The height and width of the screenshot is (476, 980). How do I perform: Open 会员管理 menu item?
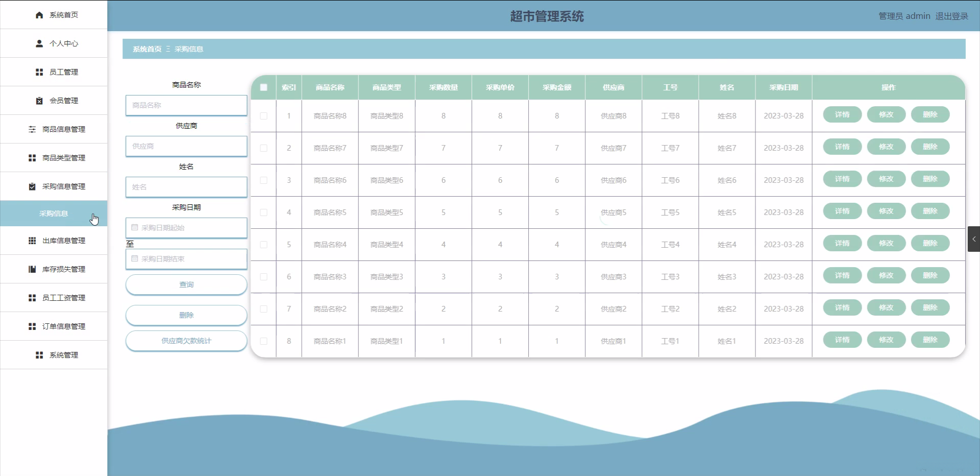54,101
